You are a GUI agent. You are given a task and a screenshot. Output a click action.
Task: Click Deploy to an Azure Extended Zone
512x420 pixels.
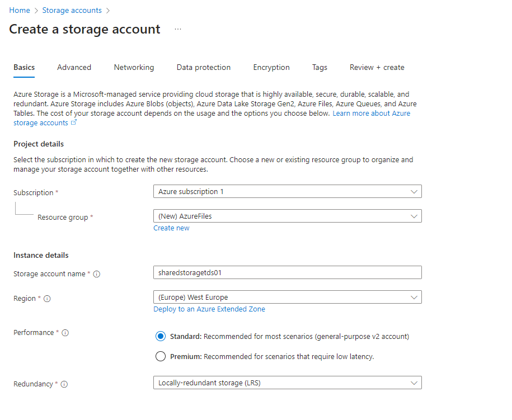pos(209,309)
